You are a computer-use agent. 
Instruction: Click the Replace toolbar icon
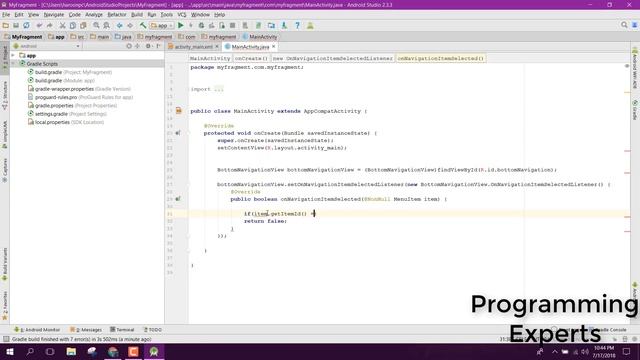coord(107,25)
